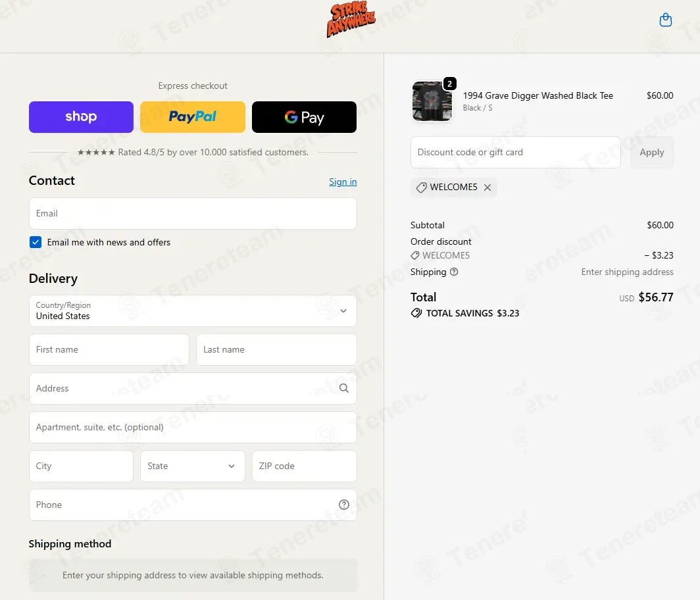Click the Total Savings tag icon
The height and width of the screenshot is (600, 700).
point(416,313)
